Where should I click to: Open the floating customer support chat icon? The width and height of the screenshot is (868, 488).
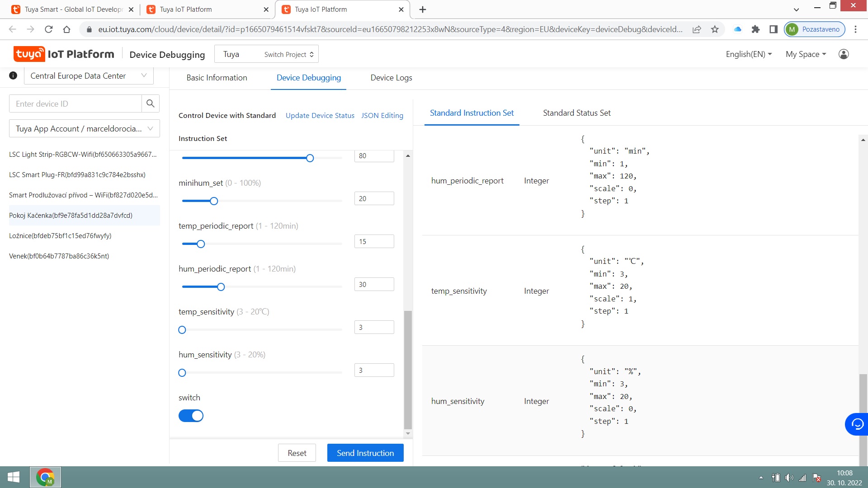click(857, 424)
